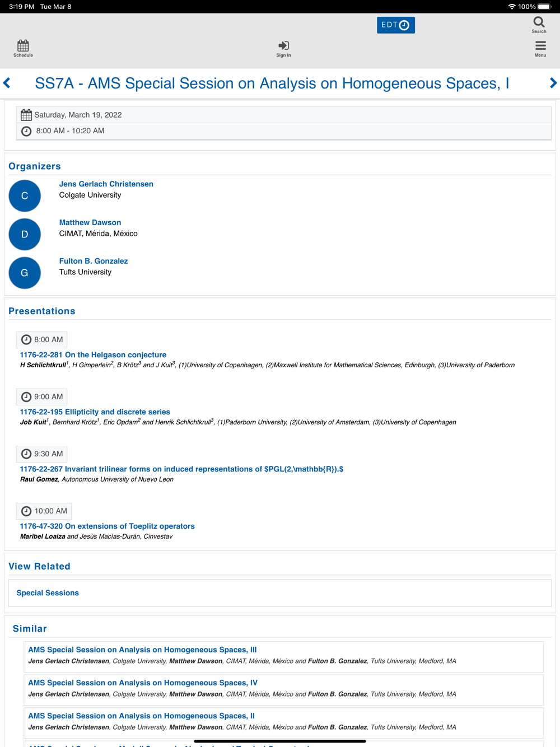Tap the blue C avatar circle
Image resolution: width=560 pixels, height=747 pixels.
click(x=25, y=196)
